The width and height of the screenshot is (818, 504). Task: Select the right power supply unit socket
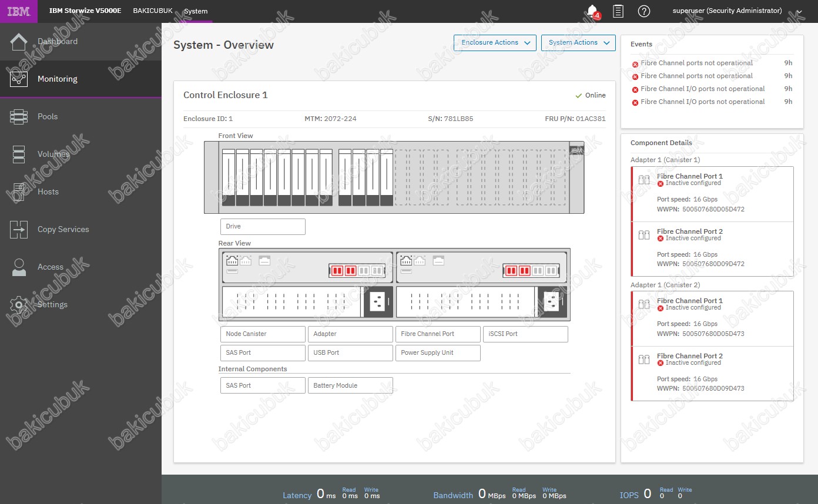(x=551, y=302)
